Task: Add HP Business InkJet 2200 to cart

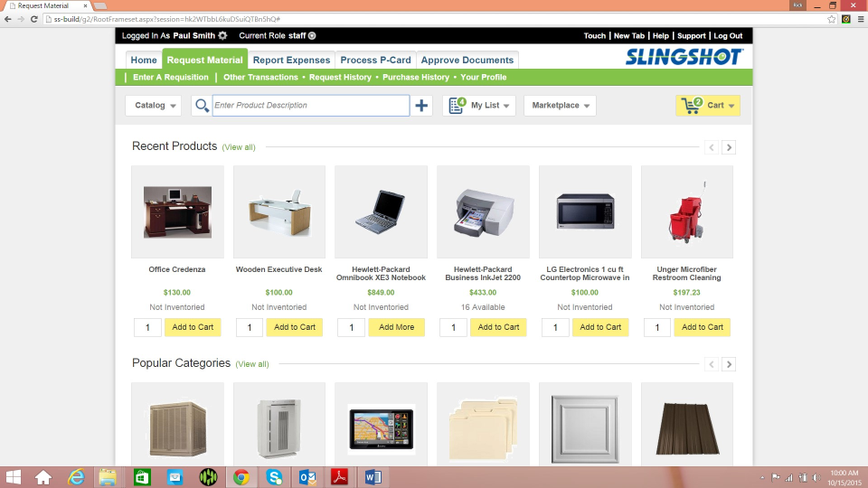Action: click(498, 327)
